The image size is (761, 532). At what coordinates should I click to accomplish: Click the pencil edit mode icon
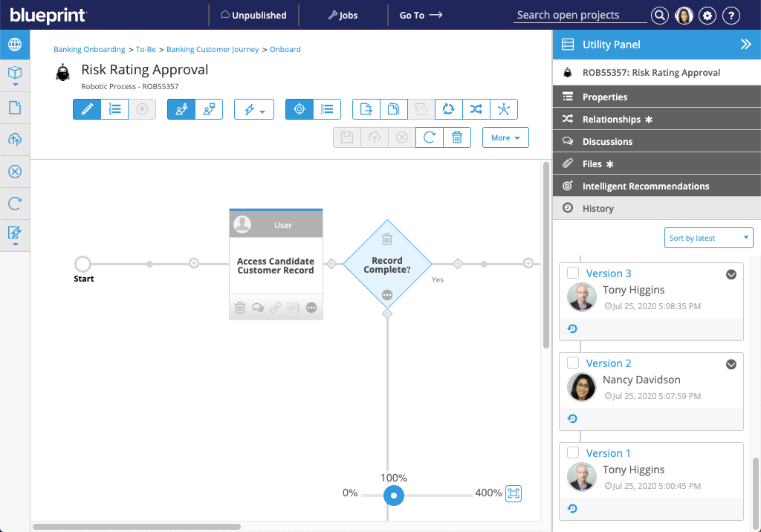click(x=87, y=109)
